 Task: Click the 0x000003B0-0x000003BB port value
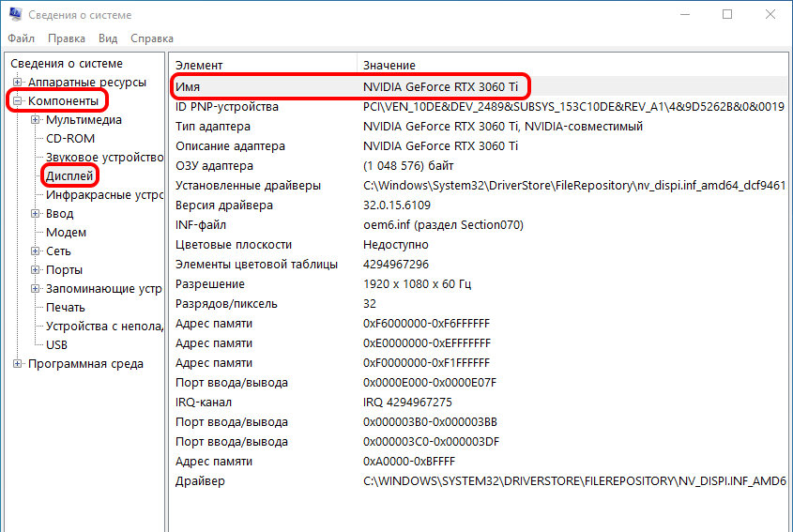point(431,422)
